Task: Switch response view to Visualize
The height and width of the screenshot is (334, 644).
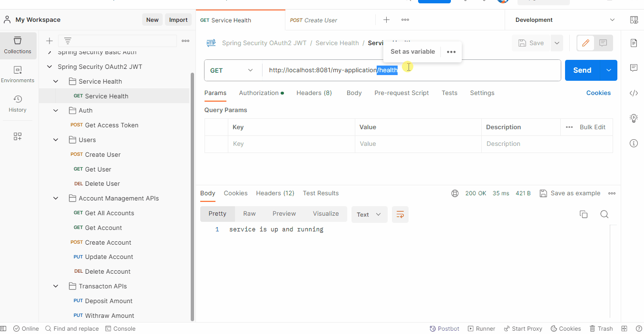Action: tap(326, 214)
